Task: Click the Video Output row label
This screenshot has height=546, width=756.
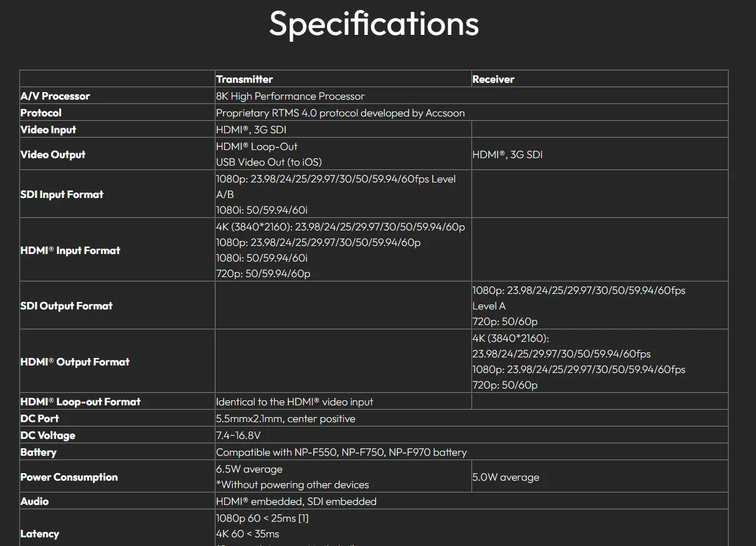Action: pyautogui.click(x=53, y=154)
